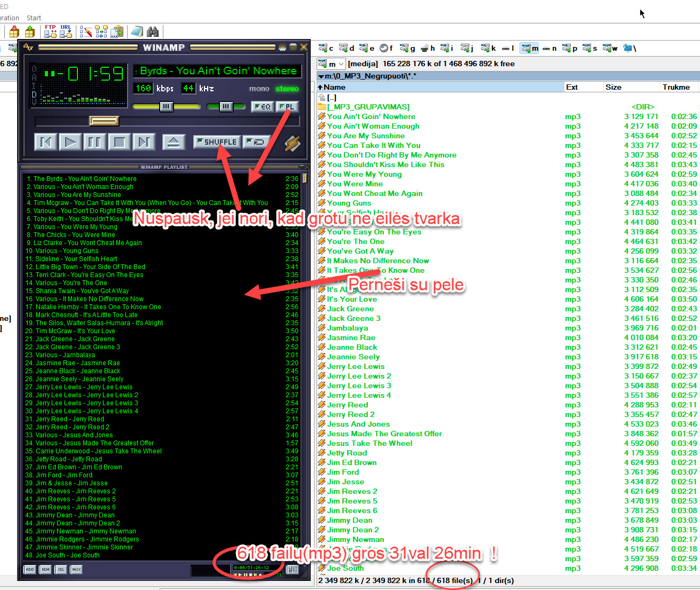Open the MISC menu in playlist
Screen dimensions: 700x590
coord(76,570)
